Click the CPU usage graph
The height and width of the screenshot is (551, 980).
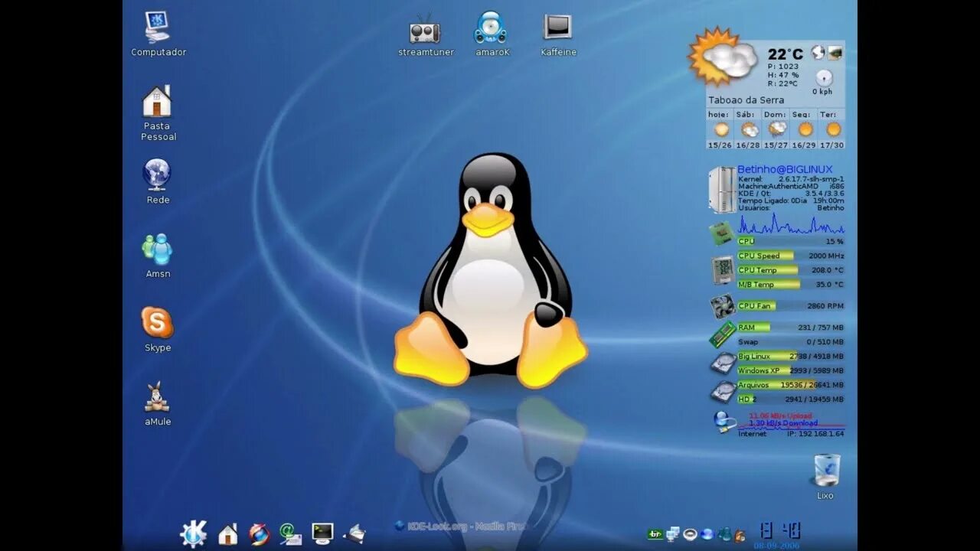click(791, 224)
